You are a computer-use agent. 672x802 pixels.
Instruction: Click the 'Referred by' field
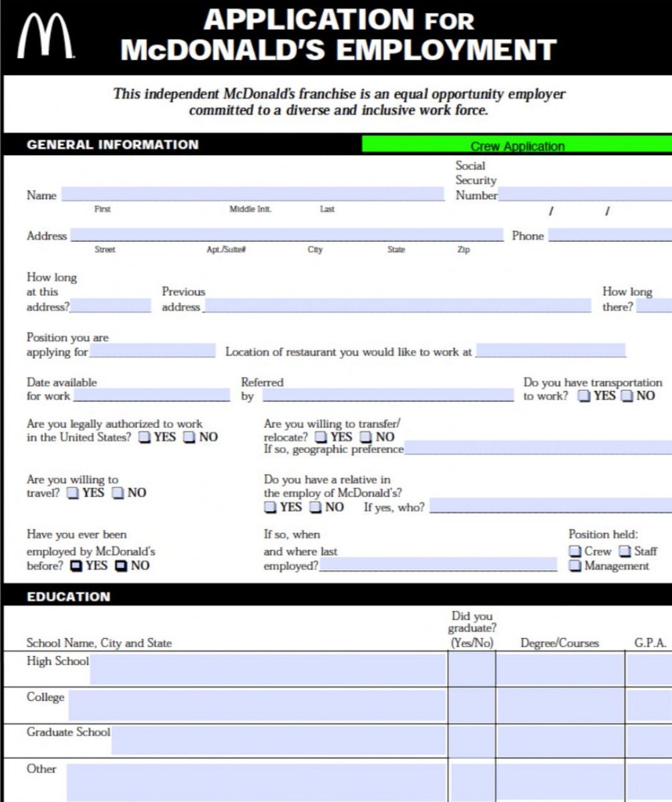(388, 395)
